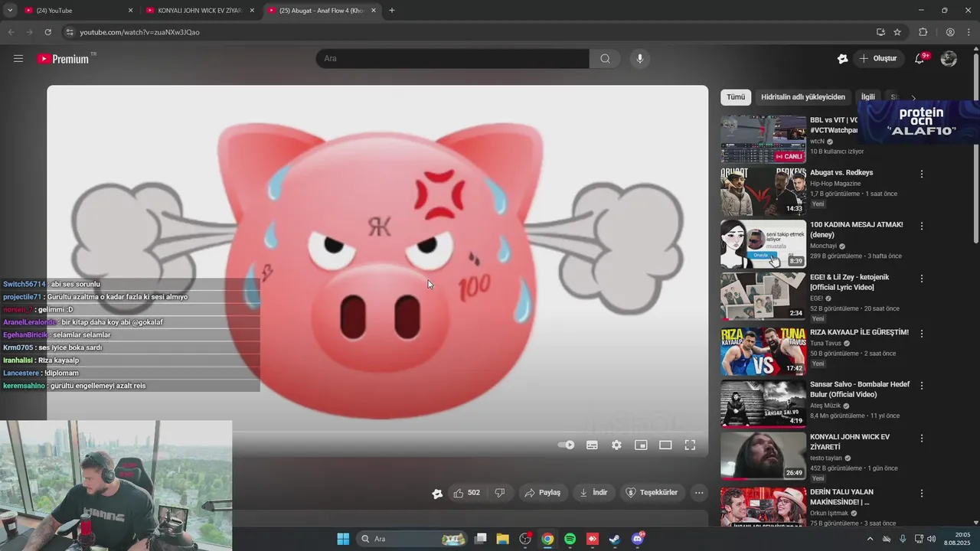Screen dimensions: 980x551
Task: Open options for RIZA KAYAALP İLE GÜREŞTİM video
Action: coord(922,334)
